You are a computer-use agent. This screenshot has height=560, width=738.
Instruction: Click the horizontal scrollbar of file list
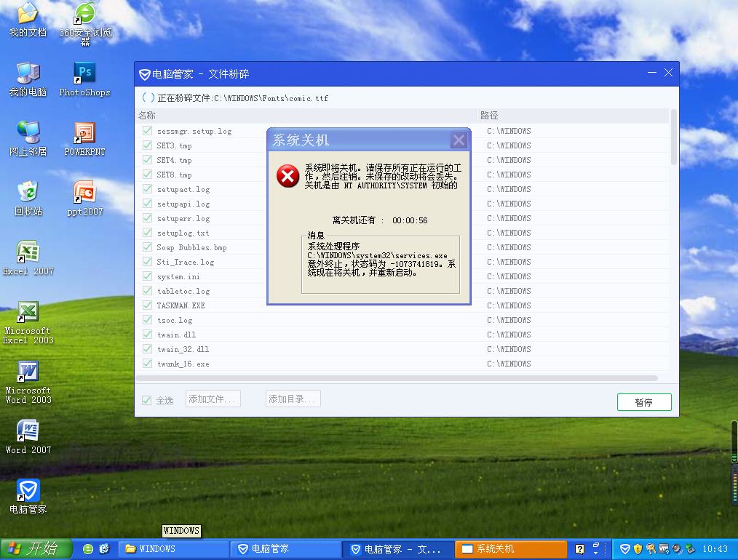[397, 378]
